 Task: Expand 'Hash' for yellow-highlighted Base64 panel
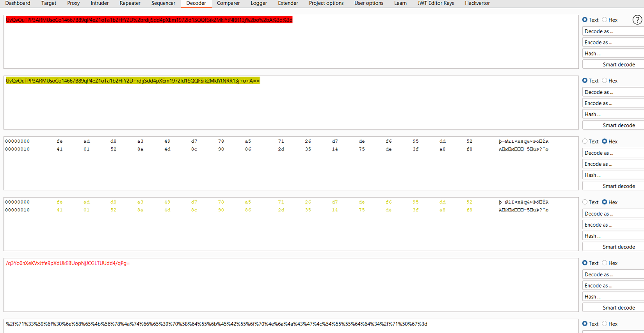tap(613, 114)
